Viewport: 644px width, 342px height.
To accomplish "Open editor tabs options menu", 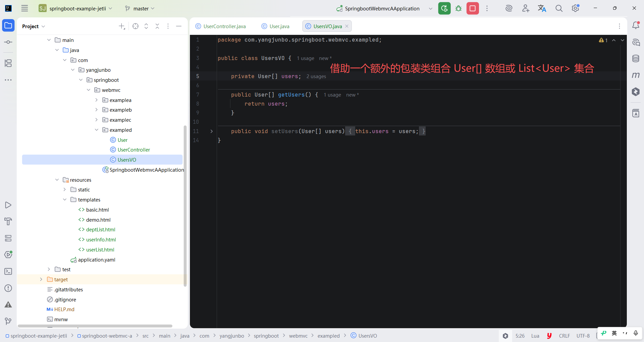I will (x=620, y=26).
